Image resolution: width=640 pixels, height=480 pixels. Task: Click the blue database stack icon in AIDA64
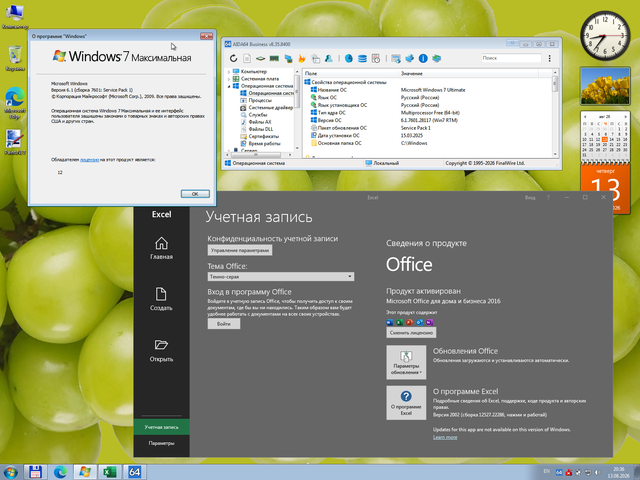(362, 58)
